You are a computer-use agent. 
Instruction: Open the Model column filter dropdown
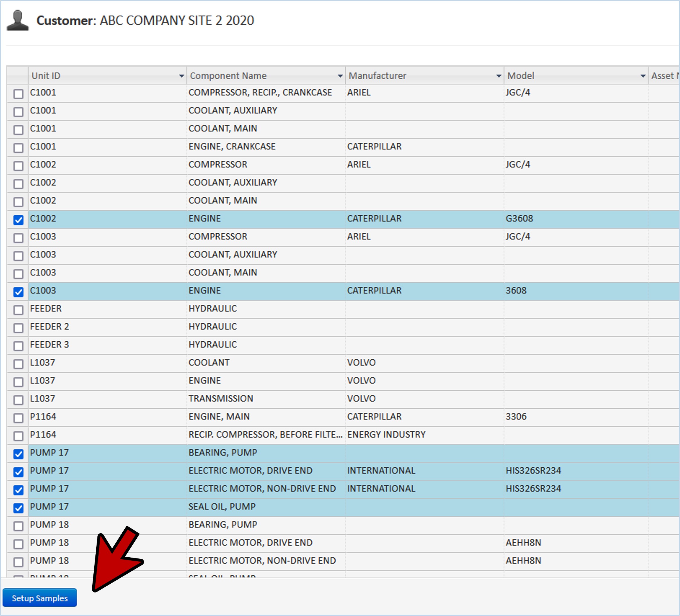[642, 76]
